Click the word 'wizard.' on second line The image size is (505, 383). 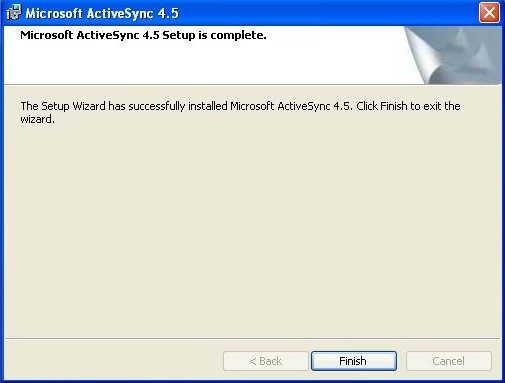pos(37,119)
